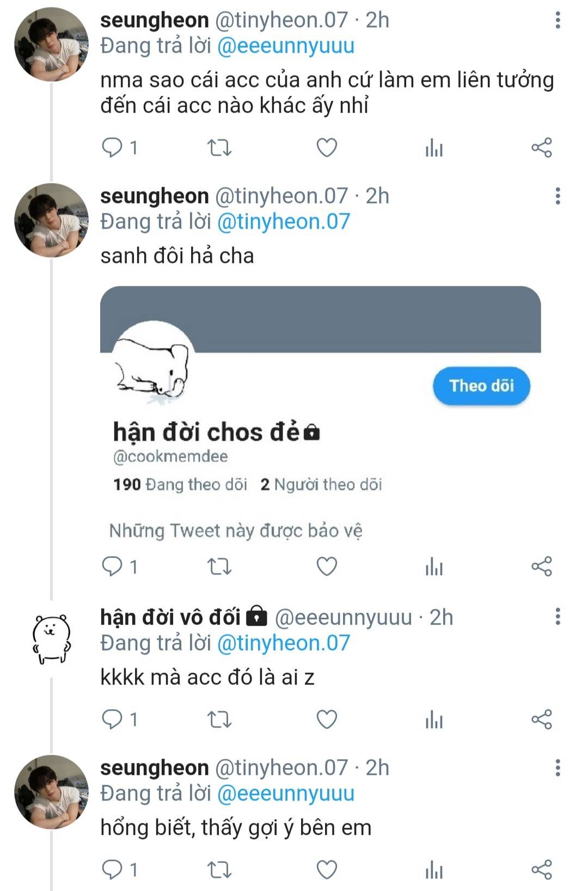Screen dimensions: 588x891
Task: View analytics of 'kkkk mà acc đó' tweet
Action: pyautogui.click(x=434, y=719)
